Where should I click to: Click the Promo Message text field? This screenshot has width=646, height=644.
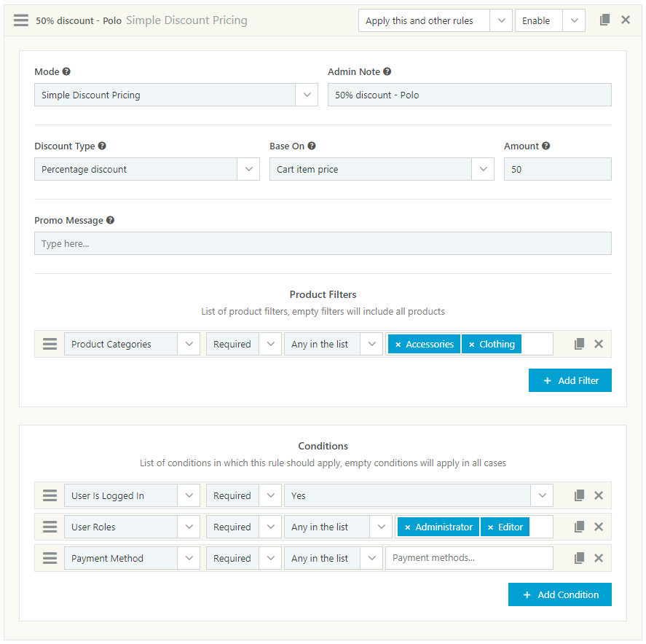[x=323, y=243]
